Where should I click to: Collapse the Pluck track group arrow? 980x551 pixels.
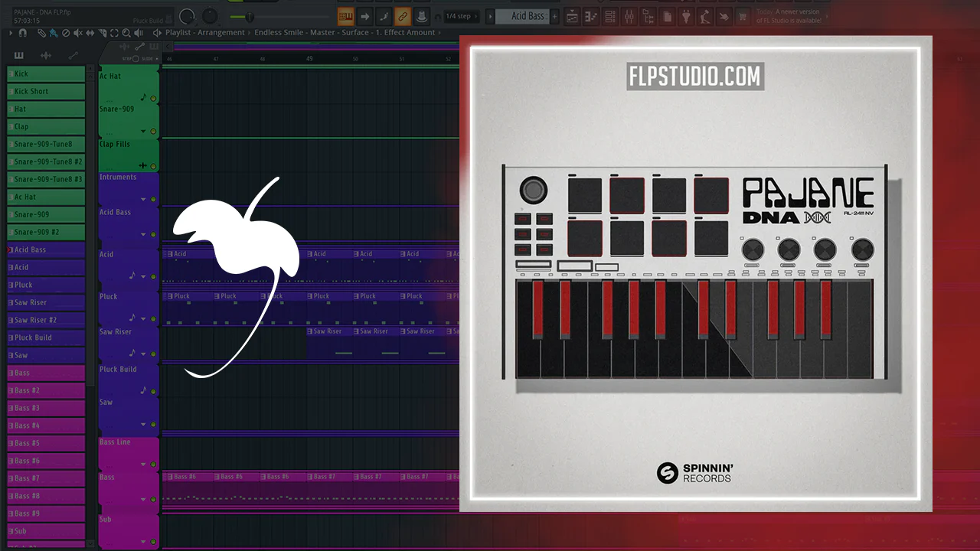pyautogui.click(x=143, y=318)
